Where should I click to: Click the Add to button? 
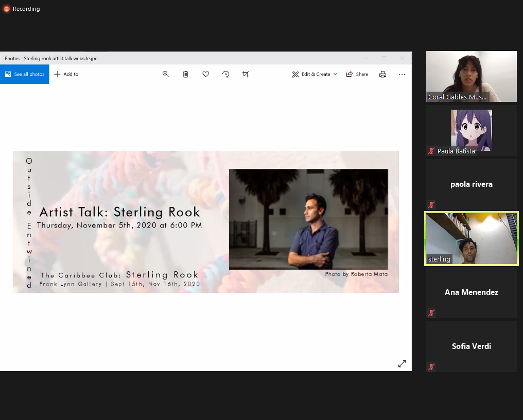click(66, 74)
